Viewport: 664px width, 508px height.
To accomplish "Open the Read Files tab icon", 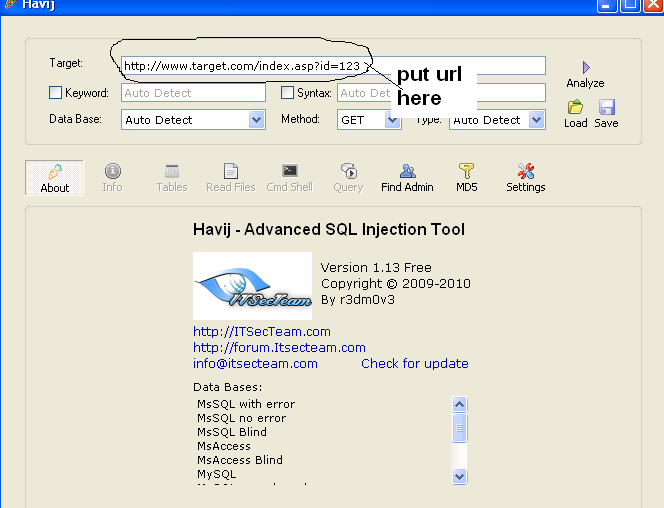I will click(x=231, y=171).
